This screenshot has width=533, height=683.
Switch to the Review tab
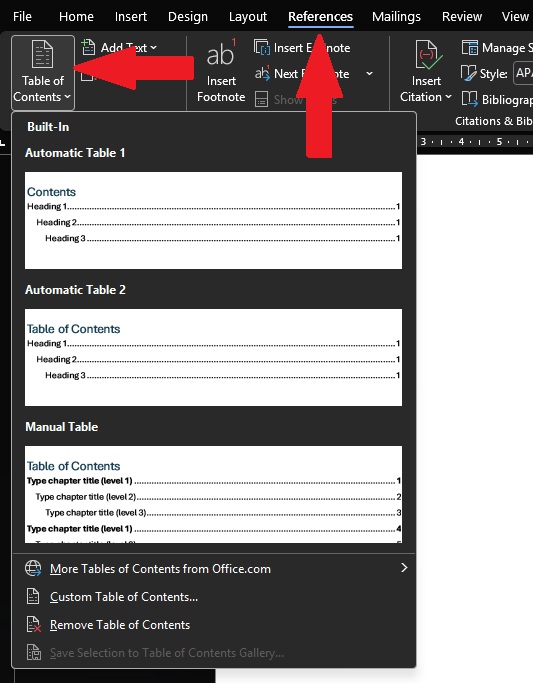[x=462, y=17]
